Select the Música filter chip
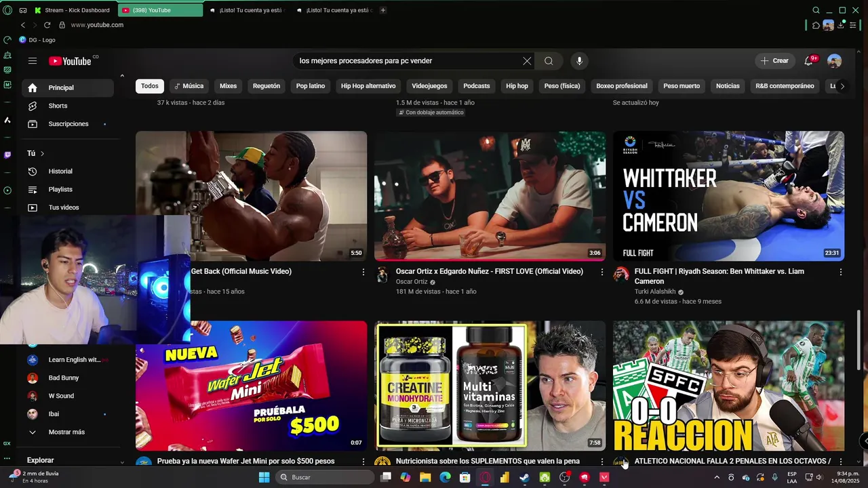This screenshot has height=488, width=868. (x=189, y=86)
